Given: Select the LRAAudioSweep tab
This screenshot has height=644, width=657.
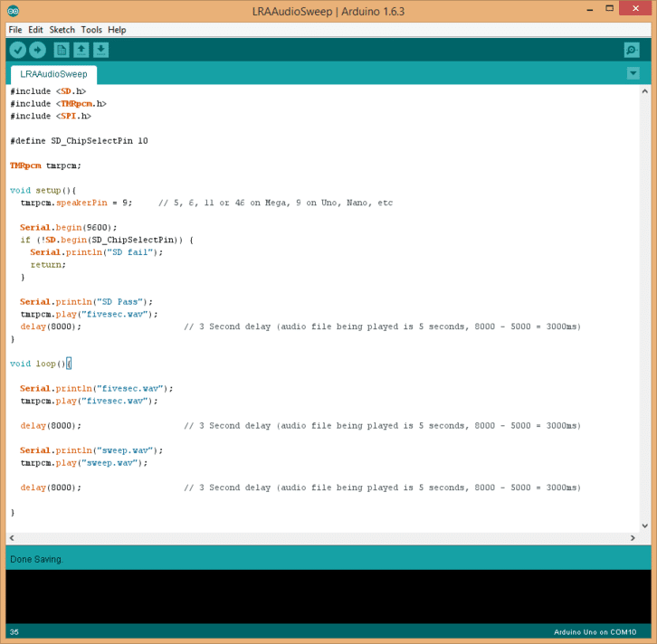Looking at the screenshot, I should click(x=53, y=74).
